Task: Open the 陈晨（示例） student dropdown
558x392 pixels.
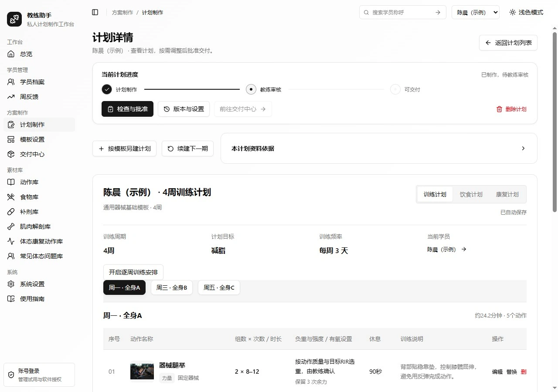Action: (476, 12)
